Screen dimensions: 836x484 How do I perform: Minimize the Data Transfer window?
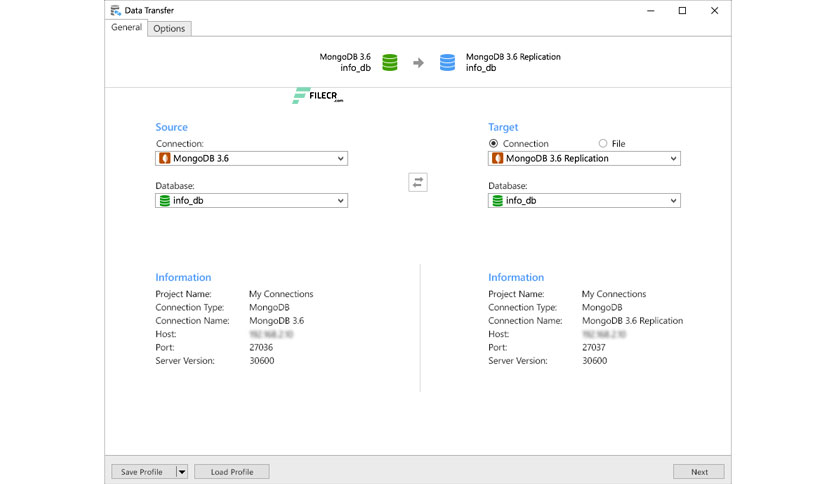point(650,11)
